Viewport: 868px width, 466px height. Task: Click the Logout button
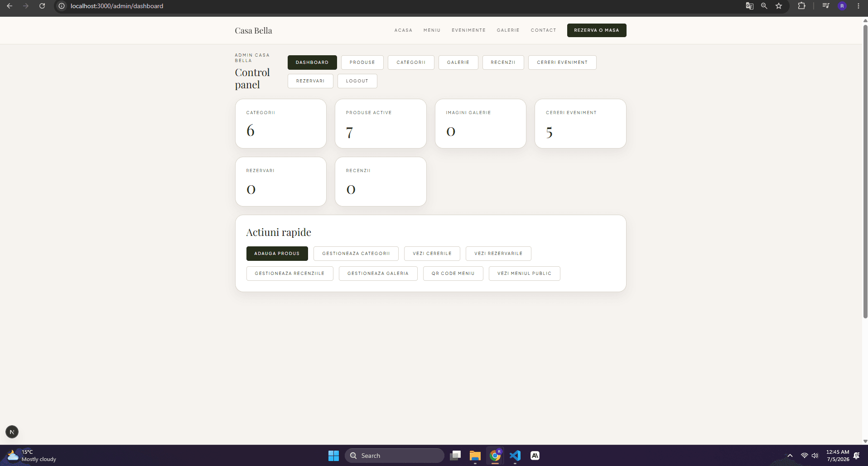(357, 81)
